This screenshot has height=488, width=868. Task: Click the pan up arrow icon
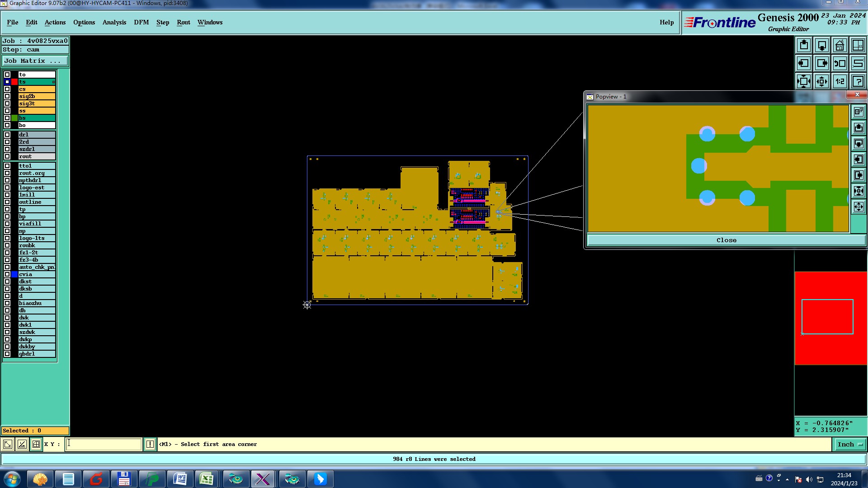(x=804, y=45)
